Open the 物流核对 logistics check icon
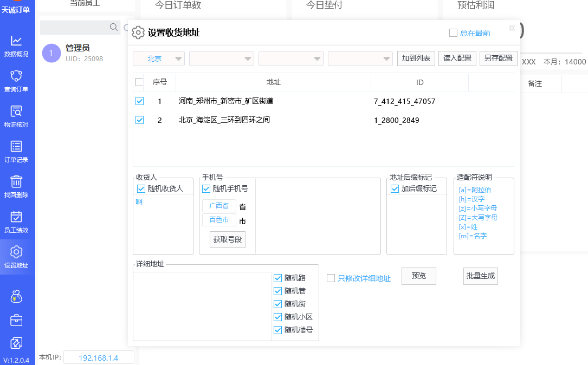This screenshot has width=588, height=365. [x=16, y=112]
